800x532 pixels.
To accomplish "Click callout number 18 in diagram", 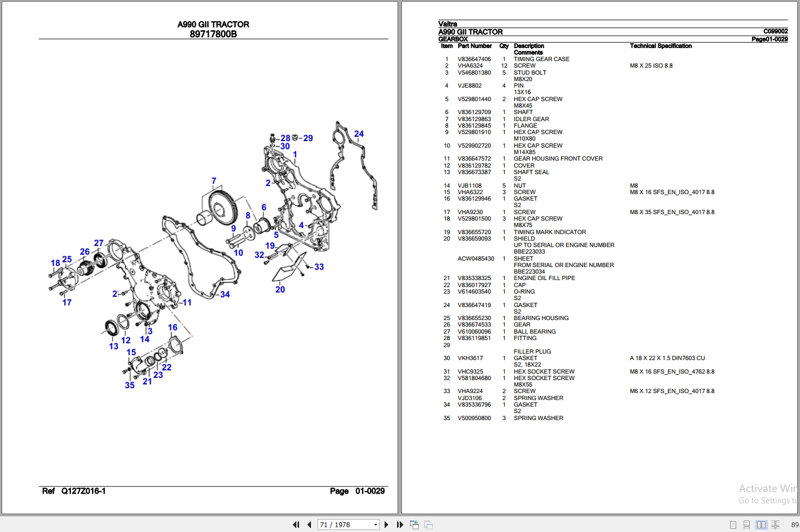I will tap(56, 263).
